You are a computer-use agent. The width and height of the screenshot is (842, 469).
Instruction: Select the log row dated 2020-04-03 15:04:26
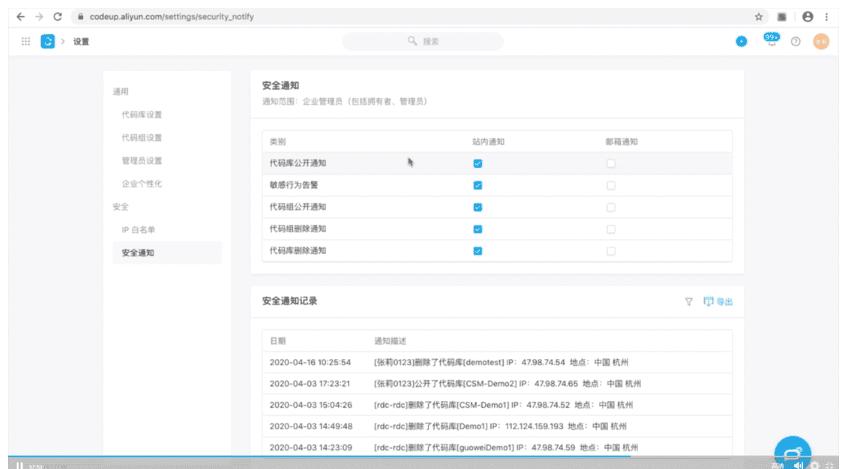tap(497, 405)
